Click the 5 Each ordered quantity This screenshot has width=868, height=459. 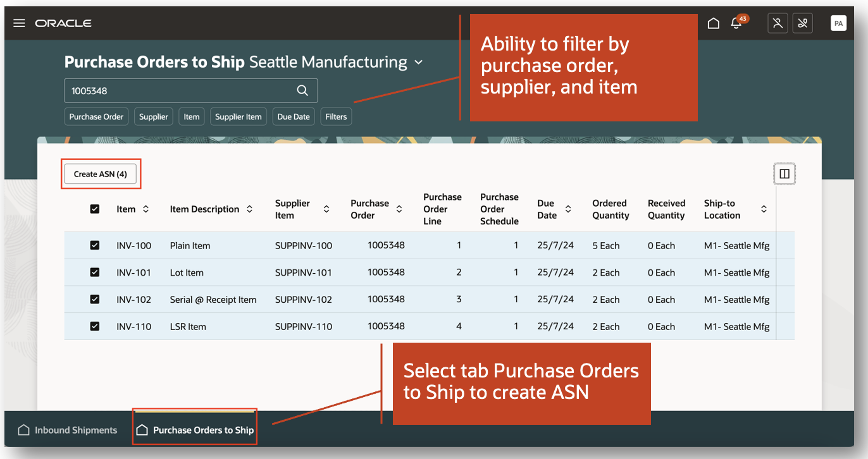coord(606,245)
